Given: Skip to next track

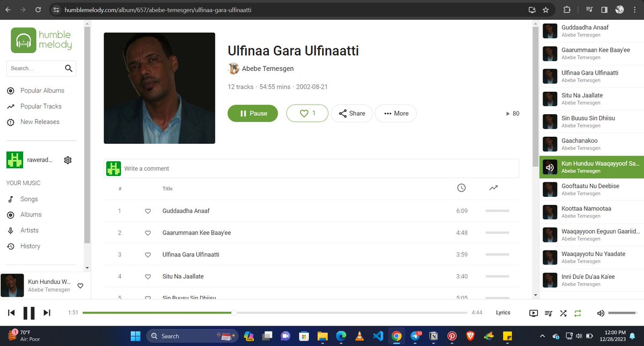Looking at the screenshot, I should coord(47,313).
